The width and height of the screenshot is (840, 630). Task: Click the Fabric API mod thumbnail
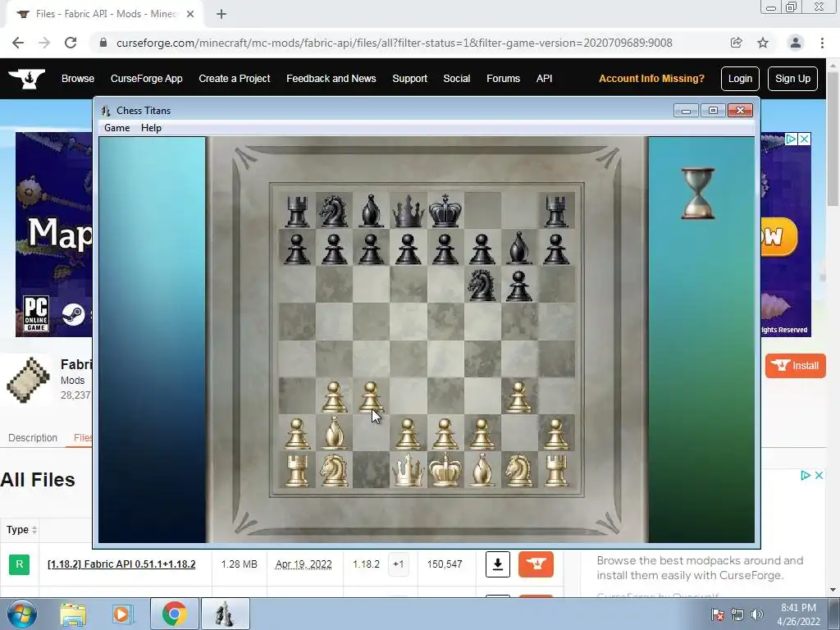(28, 379)
